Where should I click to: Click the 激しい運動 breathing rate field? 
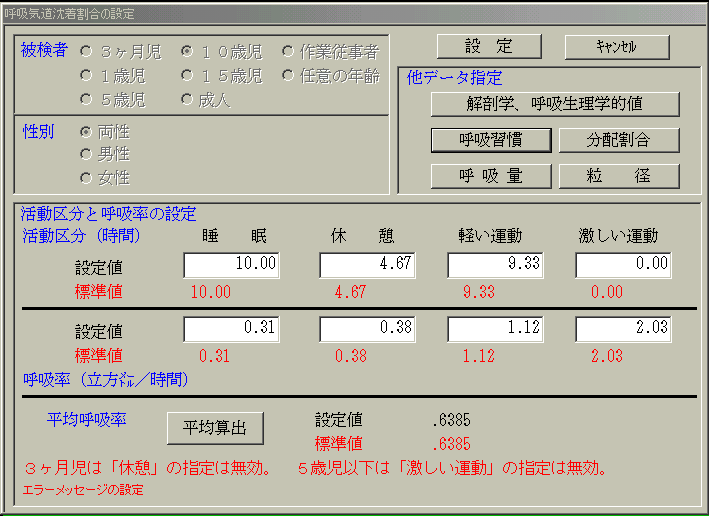(623, 328)
